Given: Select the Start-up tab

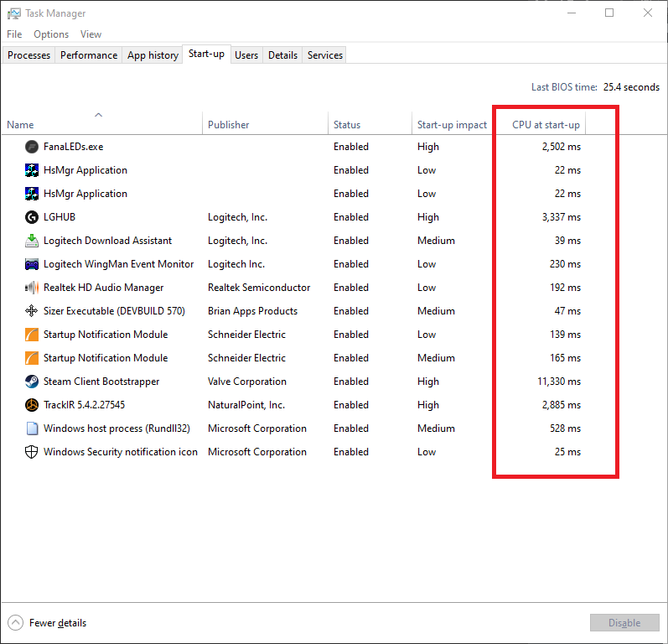Looking at the screenshot, I should (207, 54).
